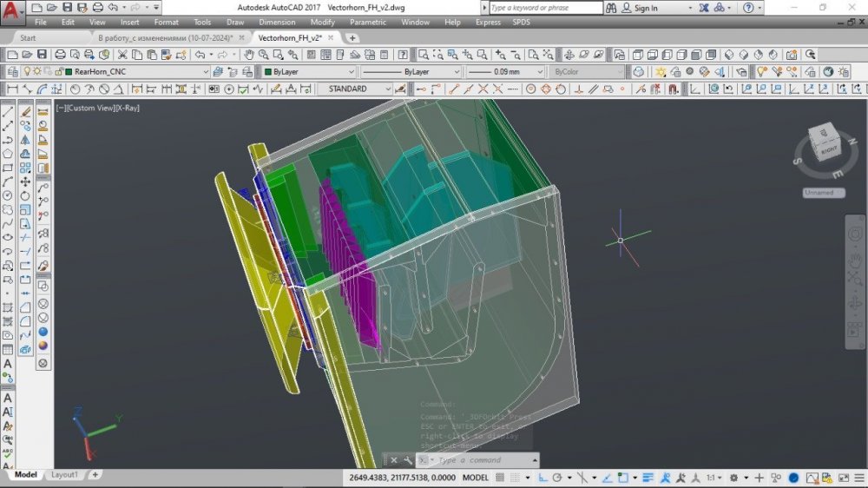Screen dimensions: 868x488
Task: Click the Customize wrench on command line
Action: [x=408, y=460]
